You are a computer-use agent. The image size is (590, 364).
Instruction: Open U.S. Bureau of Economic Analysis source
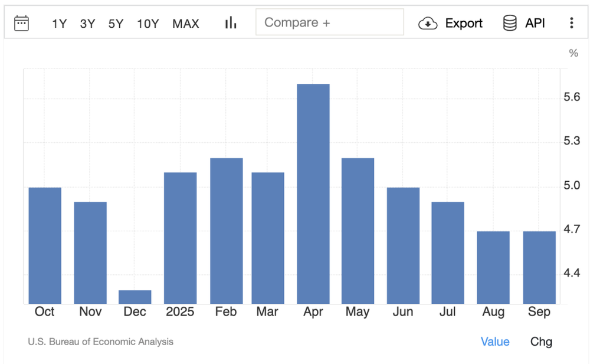pyautogui.click(x=100, y=342)
